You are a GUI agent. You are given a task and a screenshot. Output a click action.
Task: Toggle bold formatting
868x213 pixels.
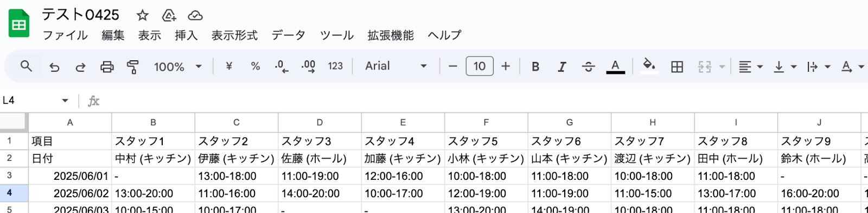535,66
